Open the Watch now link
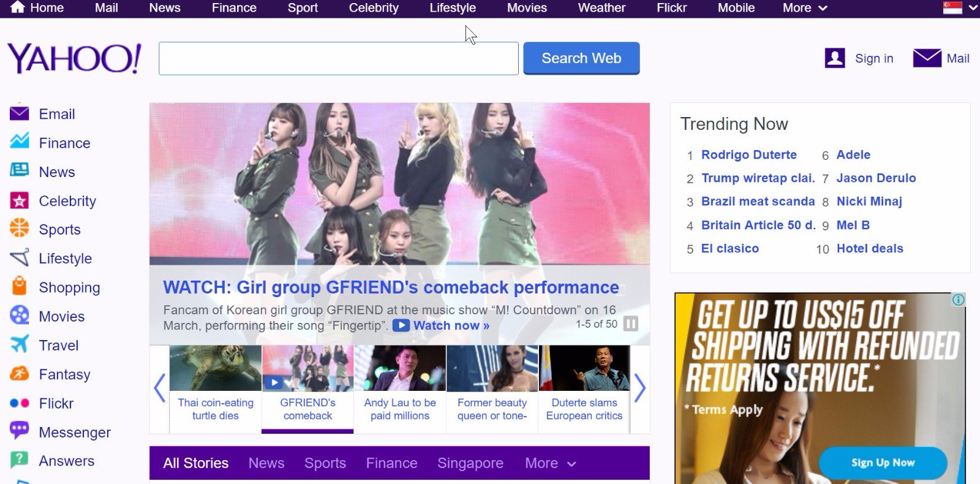980x484 pixels. click(x=451, y=325)
